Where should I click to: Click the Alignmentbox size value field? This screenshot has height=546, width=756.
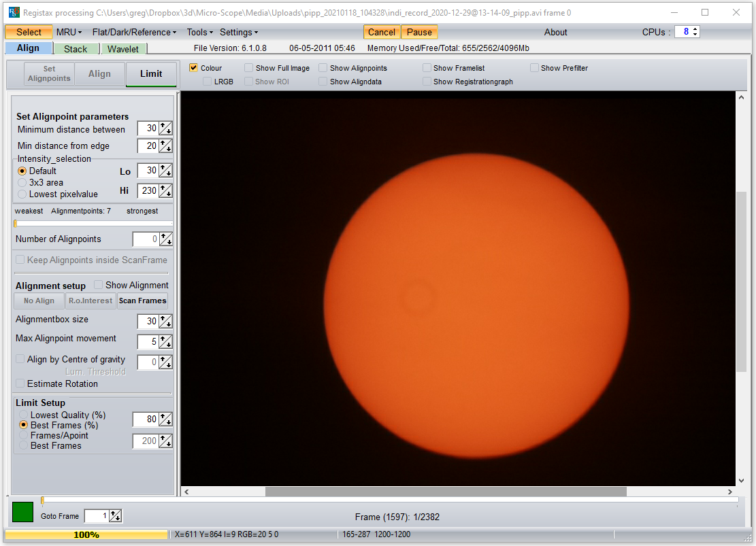coord(148,321)
